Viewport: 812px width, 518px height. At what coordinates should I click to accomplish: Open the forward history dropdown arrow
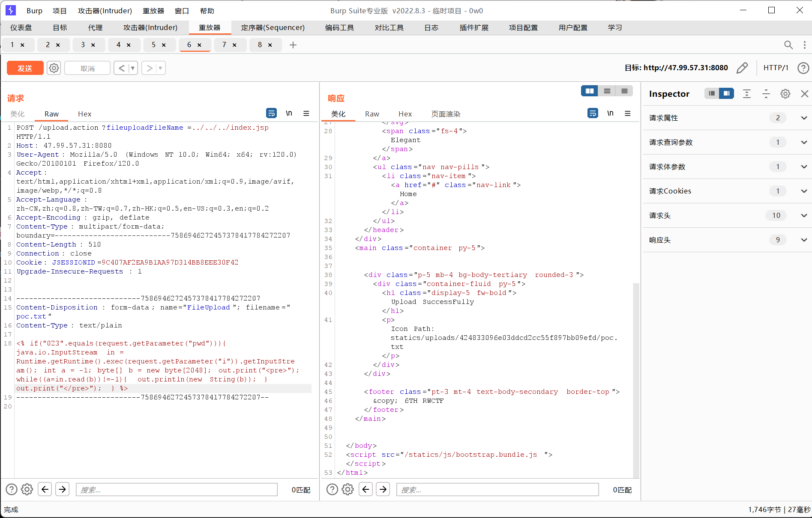(x=161, y=68)
